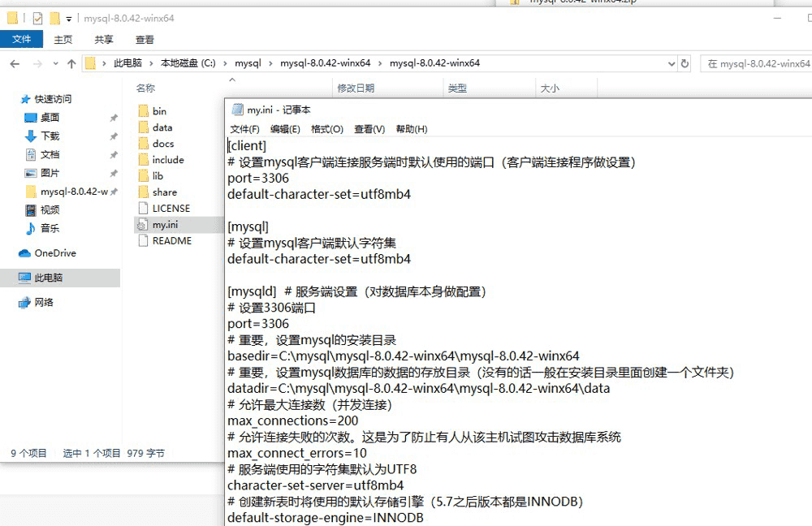Open the 共享 ribbon tab
812x526 pixels.
104,39
